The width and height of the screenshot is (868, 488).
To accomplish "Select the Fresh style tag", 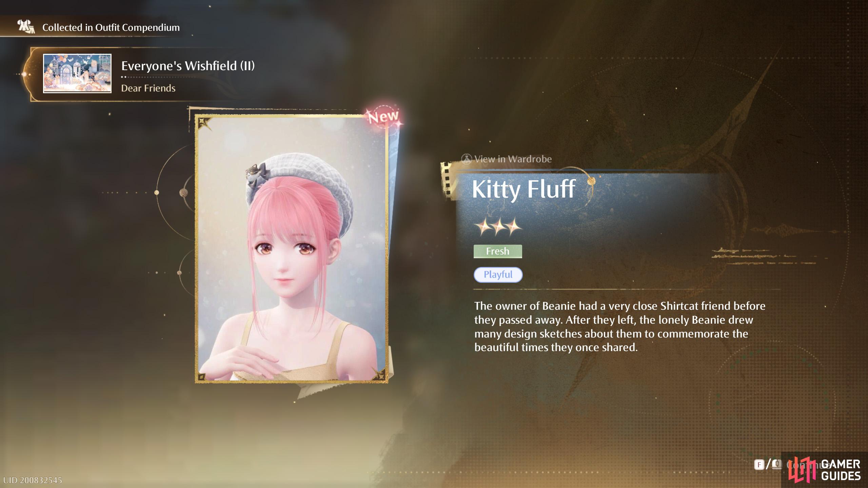I will point(498,251).
